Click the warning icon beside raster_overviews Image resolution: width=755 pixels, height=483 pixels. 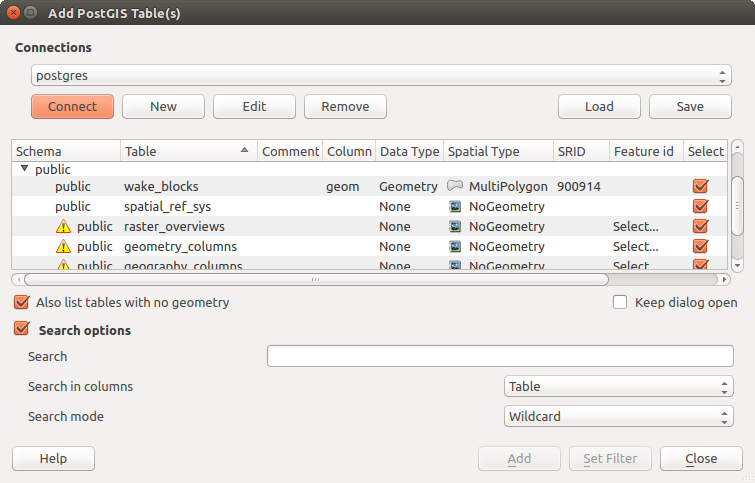point(64,227)
